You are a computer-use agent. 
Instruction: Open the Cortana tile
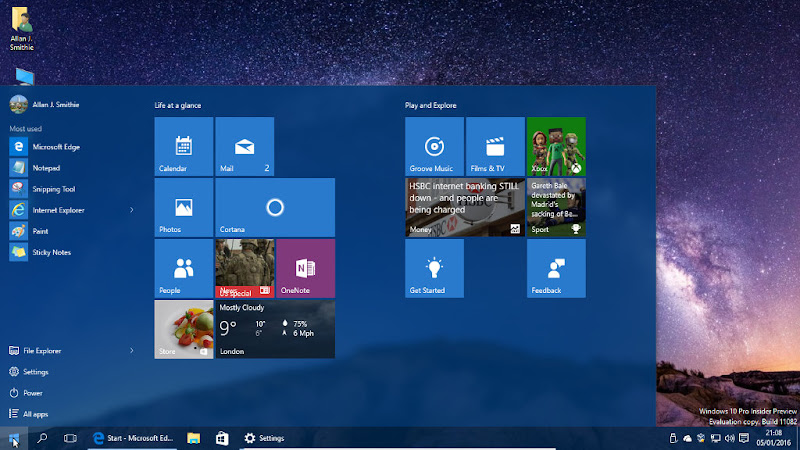point(275,207)
